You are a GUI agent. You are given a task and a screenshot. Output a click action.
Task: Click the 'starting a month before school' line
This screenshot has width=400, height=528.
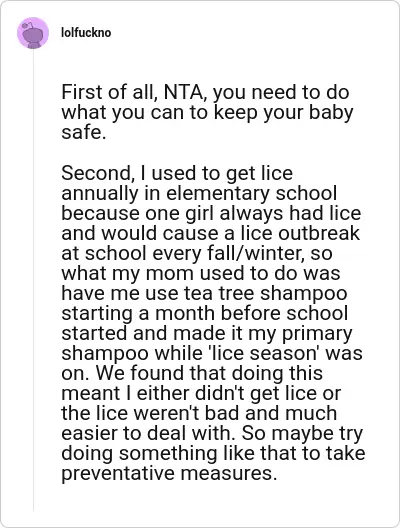[x=205, y=313]
